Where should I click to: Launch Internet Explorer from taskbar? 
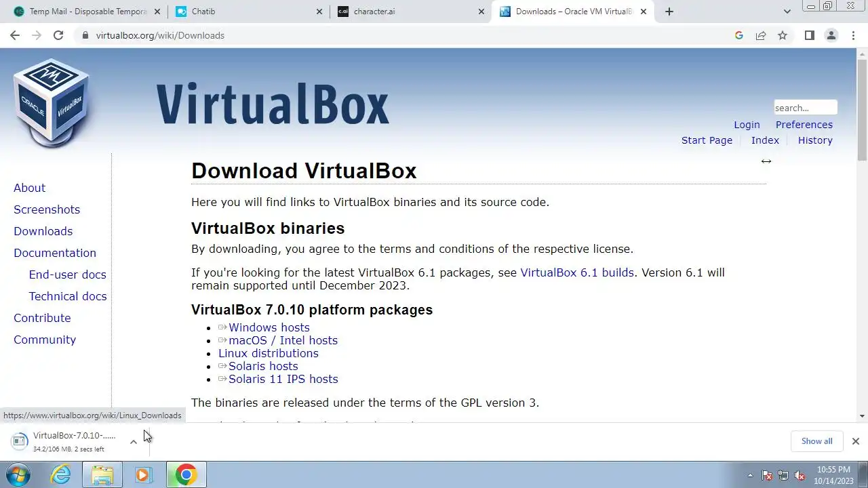[x=61, y=475]
